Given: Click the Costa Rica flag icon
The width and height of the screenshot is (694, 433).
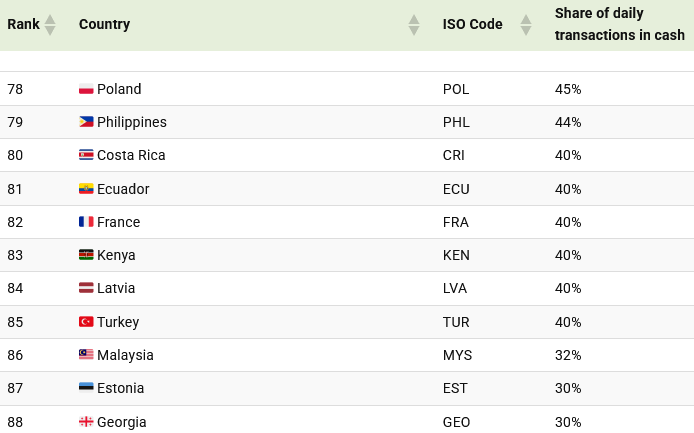Looking at the screenshot, I should (x=86, y=155).
